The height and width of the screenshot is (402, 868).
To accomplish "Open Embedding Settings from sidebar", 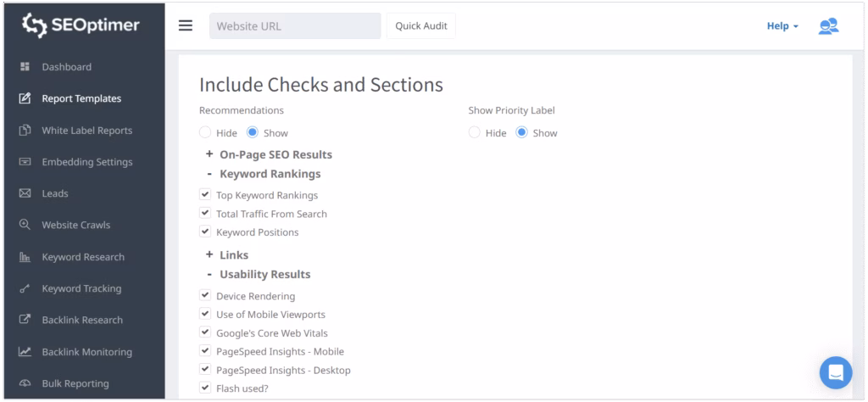I will pos(87,162).
